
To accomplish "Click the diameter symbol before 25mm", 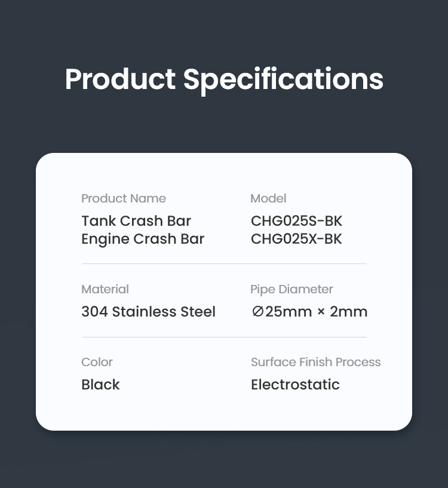I will 257,312.
